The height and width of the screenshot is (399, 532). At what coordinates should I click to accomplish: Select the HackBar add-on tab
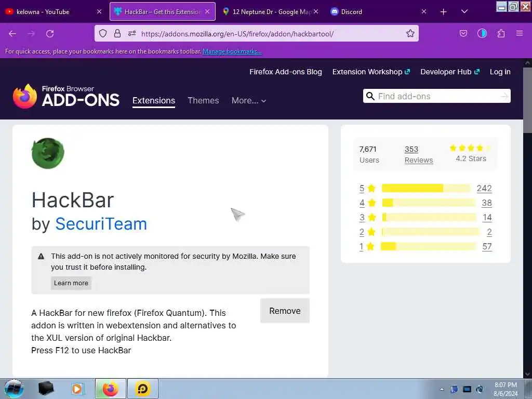point(163,11)
